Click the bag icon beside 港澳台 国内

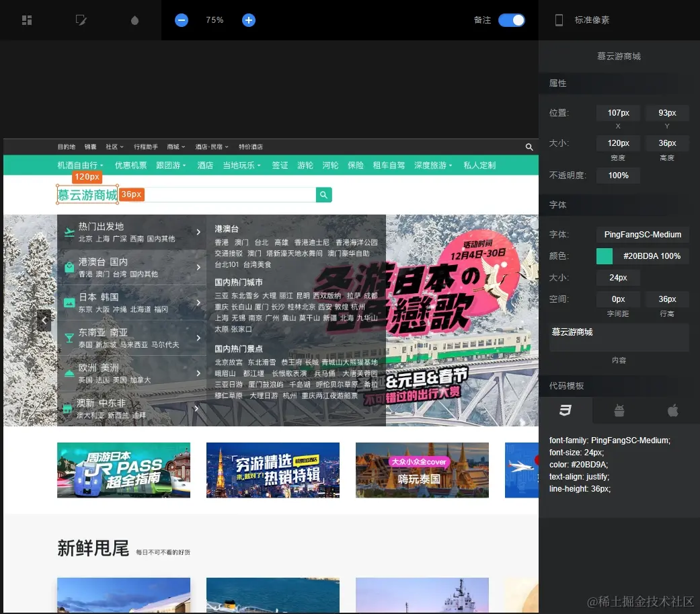(69, 268)
